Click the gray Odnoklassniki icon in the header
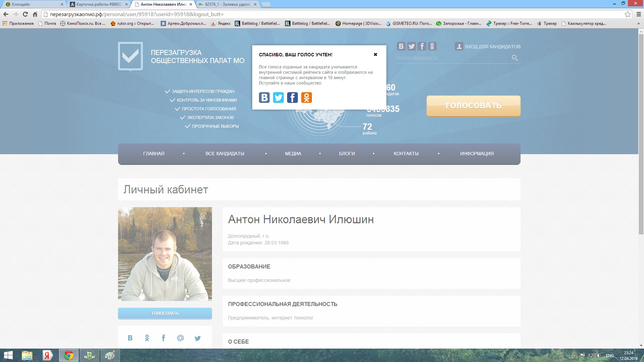 click(432, 46)
